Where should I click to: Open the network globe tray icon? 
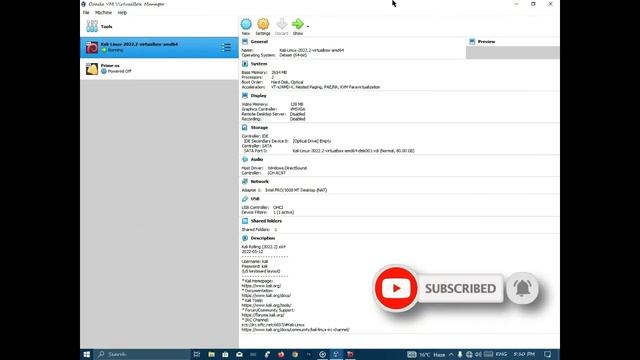(469, 354)
